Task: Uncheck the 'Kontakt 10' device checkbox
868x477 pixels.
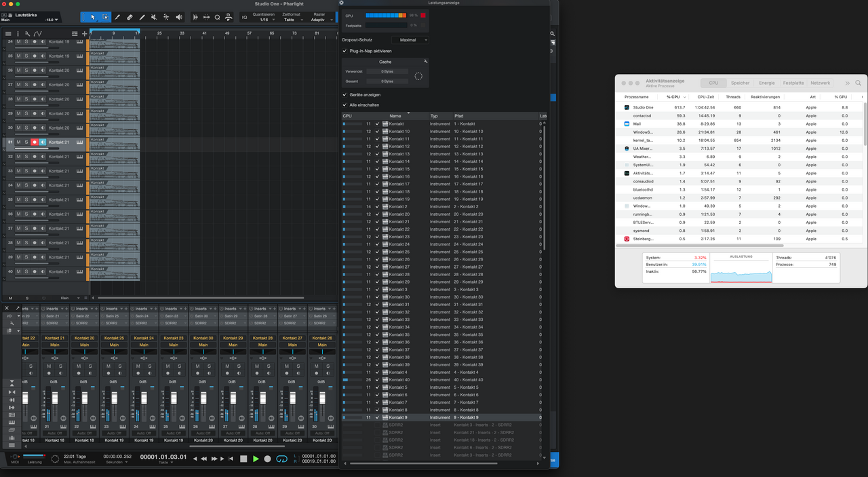Action: pyautogui.click(x=378, y=132)
